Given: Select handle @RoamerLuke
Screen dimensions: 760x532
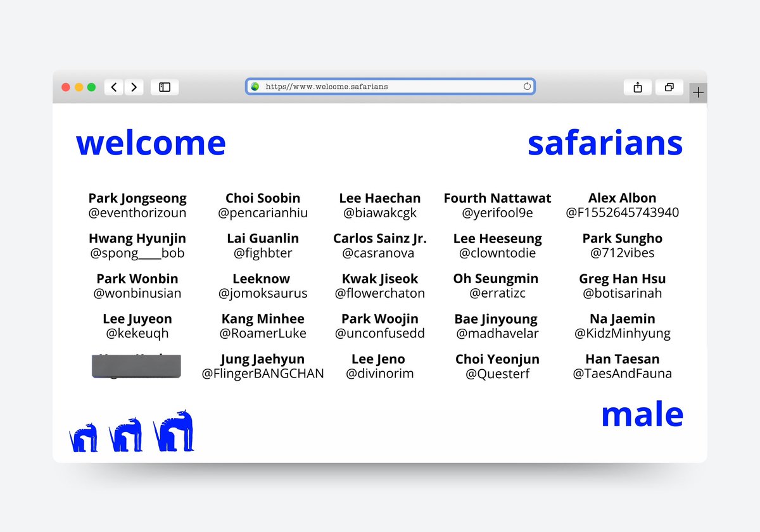Looking at the screenshot, I should 263,334.
